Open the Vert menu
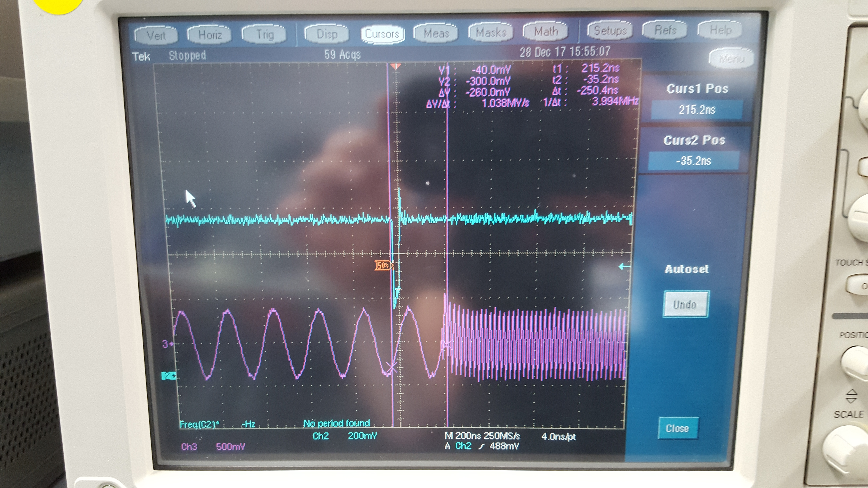The image size is (868, 488). (156, 35)
